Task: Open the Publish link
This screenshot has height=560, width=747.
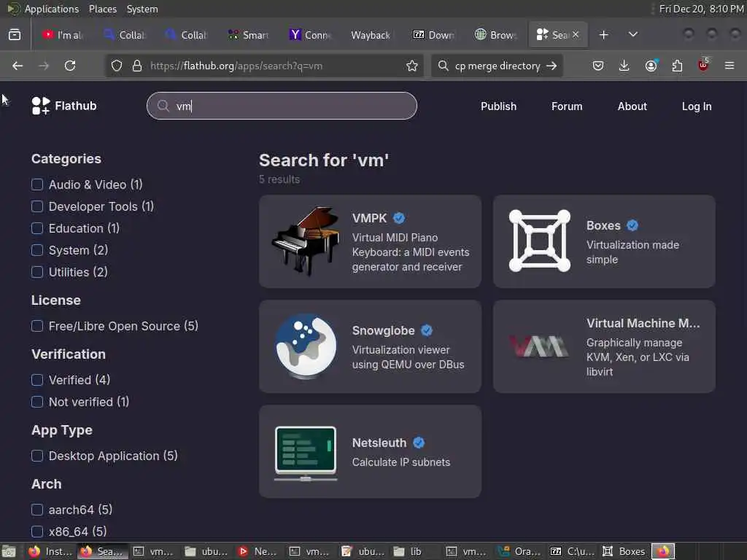Action: [498, 106]
